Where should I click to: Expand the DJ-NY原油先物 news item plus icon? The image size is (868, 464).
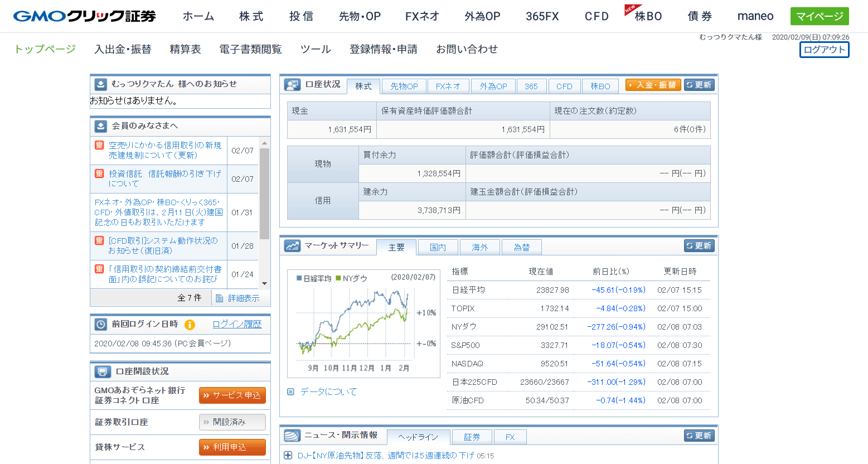pyautogui.click(x=288, y=455)
